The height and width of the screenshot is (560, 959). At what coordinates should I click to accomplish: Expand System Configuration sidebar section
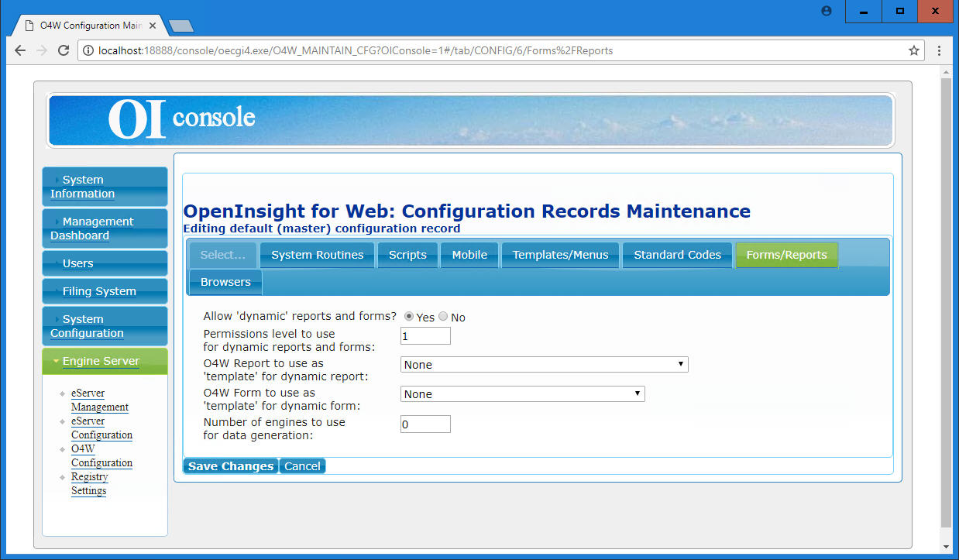point(105,326)
